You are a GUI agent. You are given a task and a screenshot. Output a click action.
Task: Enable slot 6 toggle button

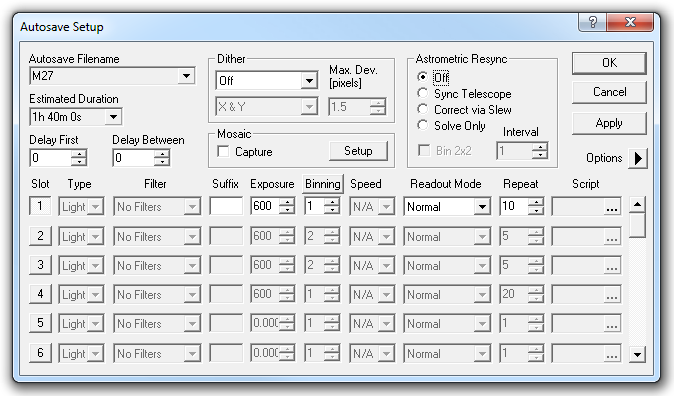click(x=40, y=353)
